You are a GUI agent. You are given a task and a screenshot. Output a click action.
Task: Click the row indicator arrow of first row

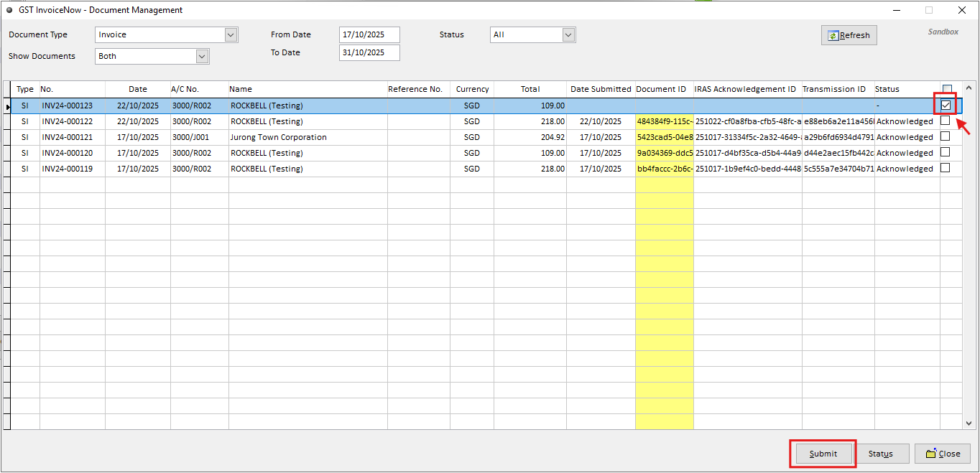pos(7,106)
